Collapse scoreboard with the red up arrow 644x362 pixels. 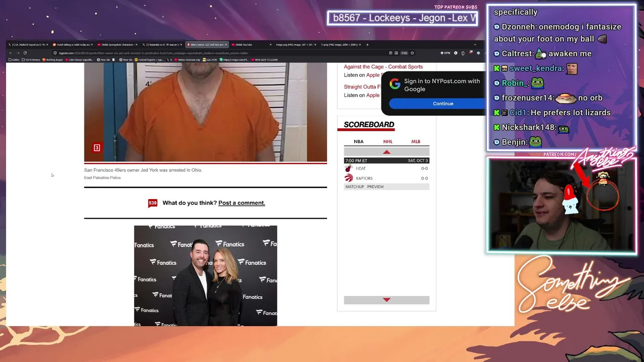coord(386,152)
